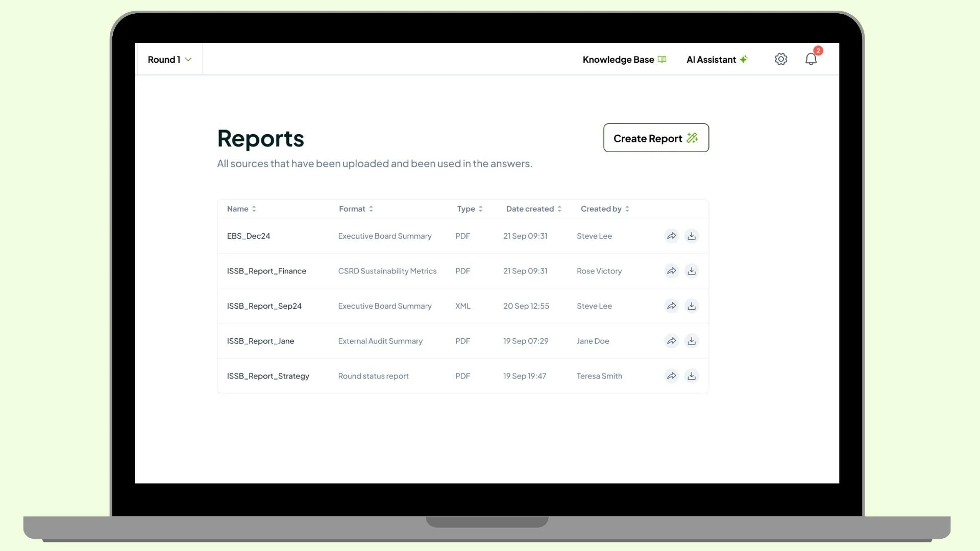Sort reports by Date created
Screen dimensions: 980x551
[x=533, y=209]
